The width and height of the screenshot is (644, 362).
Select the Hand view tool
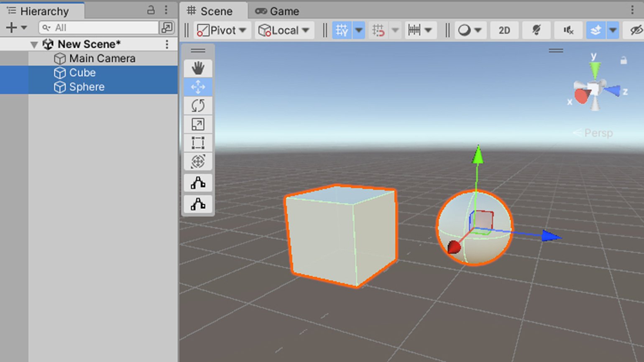[x=198, y=68]
